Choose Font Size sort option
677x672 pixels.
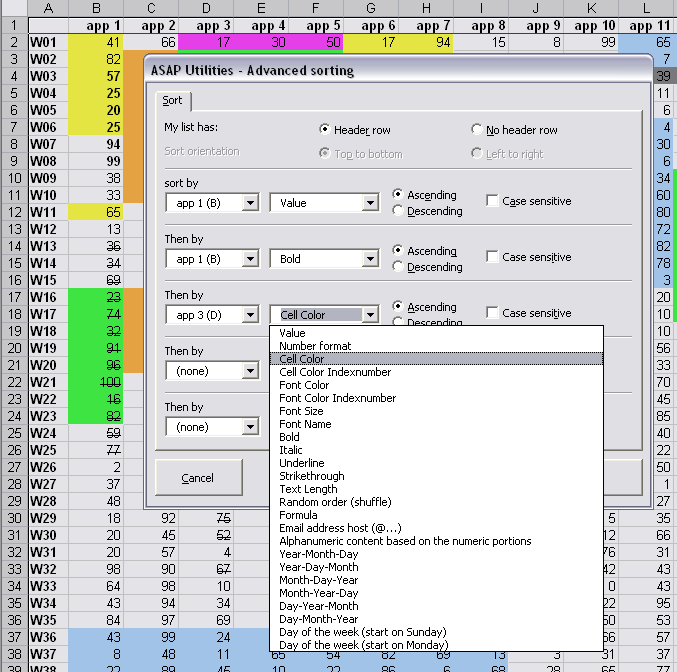point(436,411)
